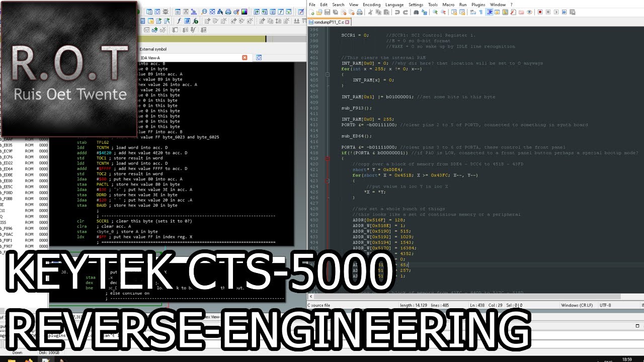The height and width of the screenshot is (362, 644).
Task: Click Find binoculars icon in Notepad++
Action: [416, 12]
